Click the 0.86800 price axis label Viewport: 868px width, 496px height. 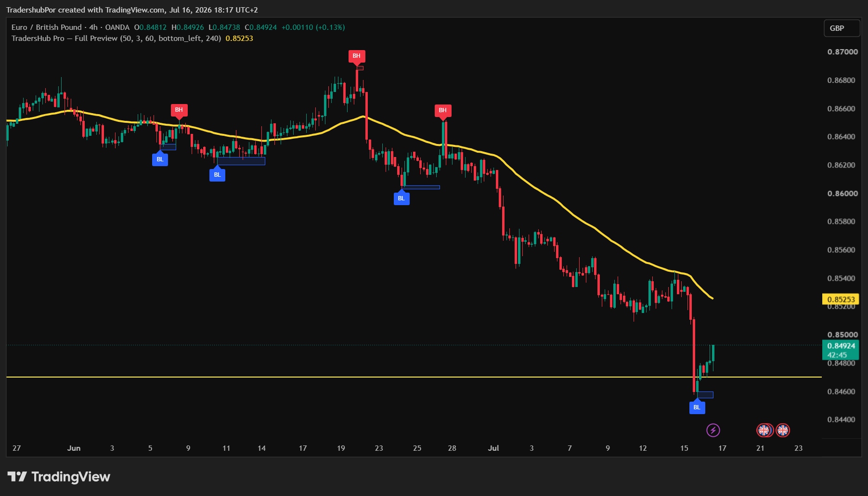842,80
